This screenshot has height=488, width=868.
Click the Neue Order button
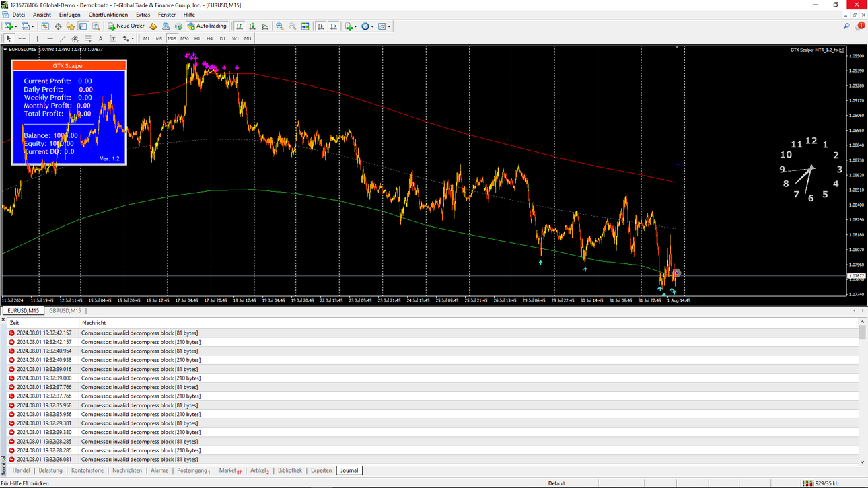126,26
